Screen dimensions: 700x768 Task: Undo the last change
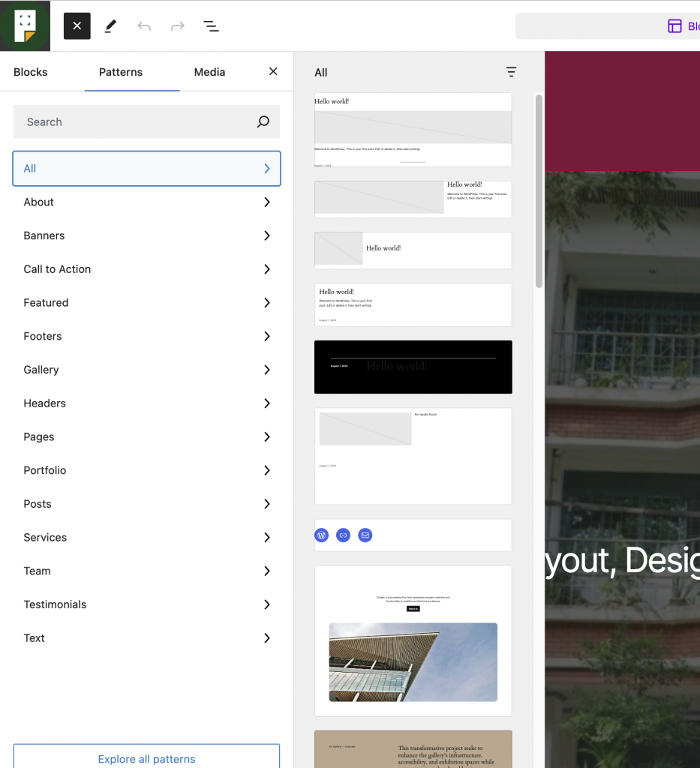(x=144, y=26)
